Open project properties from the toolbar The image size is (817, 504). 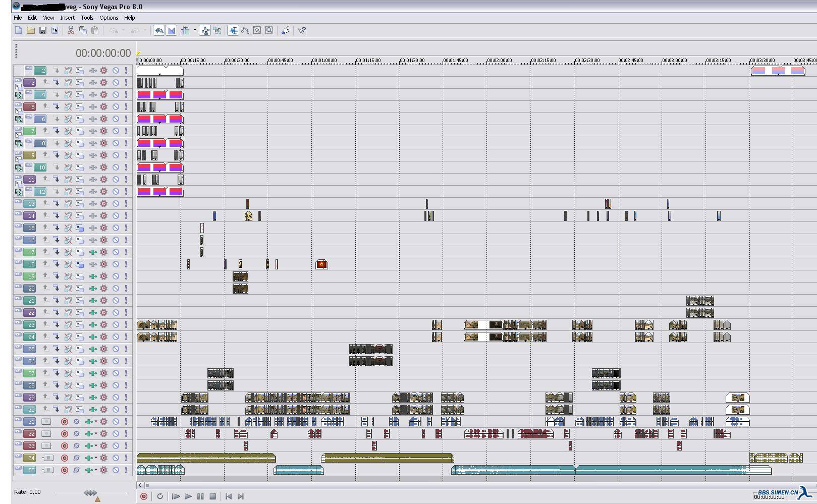[55, 30]
